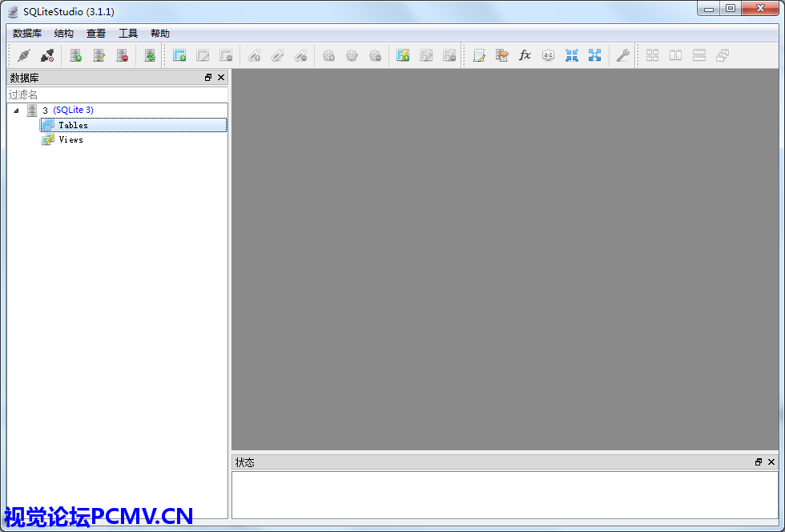Click the connect to database plug icon
The width and height of the screenshot is (785, 532).
pyautogui.click(x=24, y=55)
